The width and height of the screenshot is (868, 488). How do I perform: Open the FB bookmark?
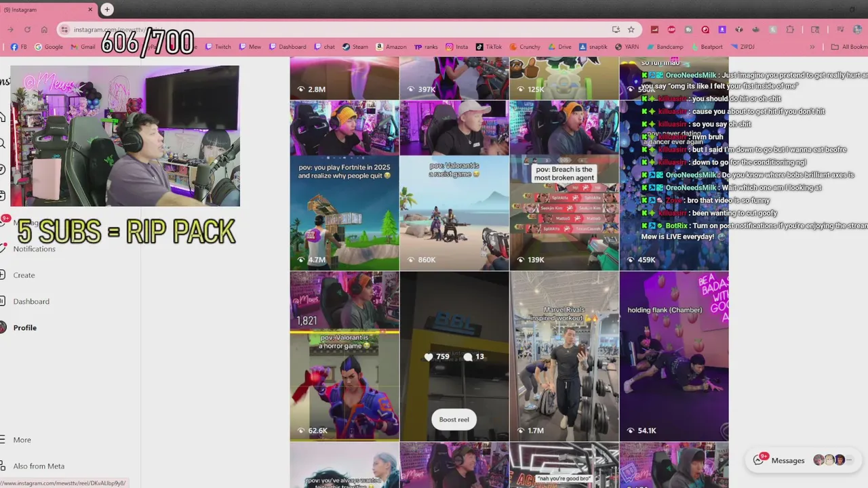[18, 47]
